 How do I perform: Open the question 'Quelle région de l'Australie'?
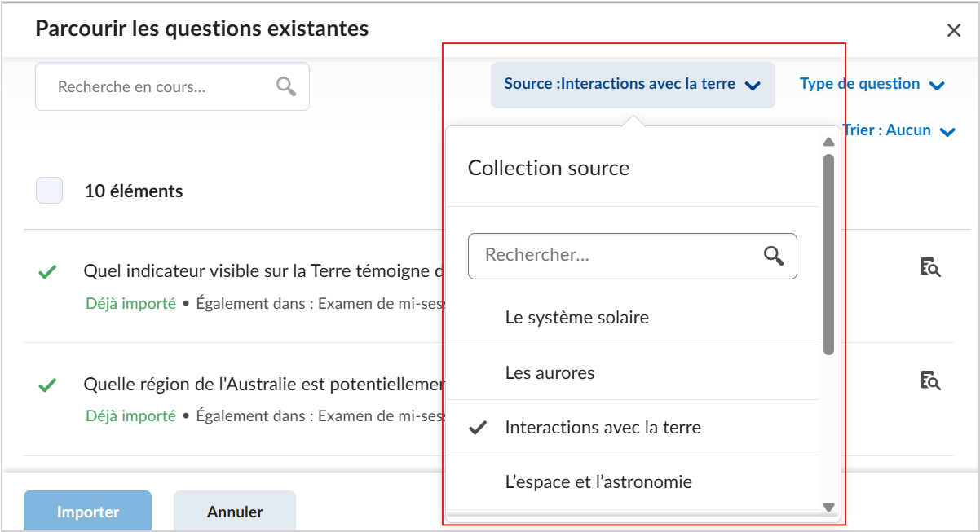tap(263, 384)
